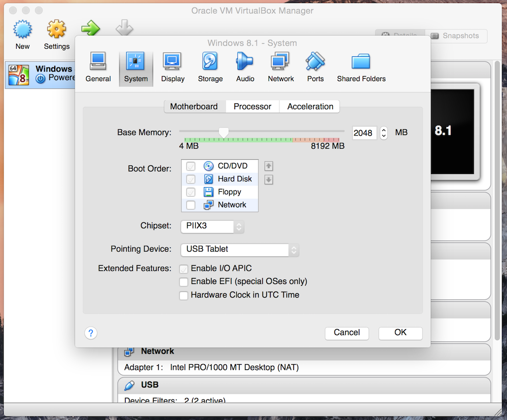Click the New virtual machine icon

[x=22, y=29]
